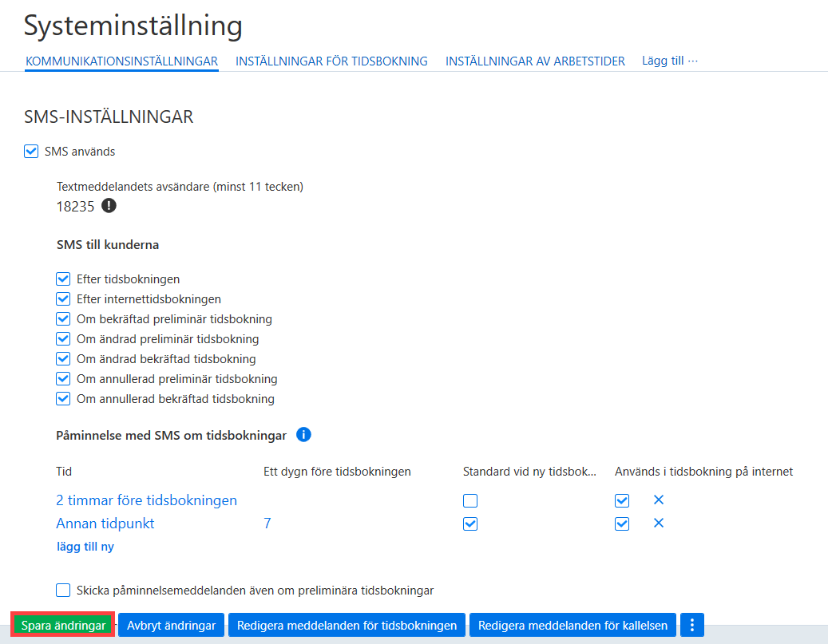The width and height of the screenshot is (828, 644).
Task: Delete the 2 timmar före tidsbokningen reminder row
Action: pos(659,500)
